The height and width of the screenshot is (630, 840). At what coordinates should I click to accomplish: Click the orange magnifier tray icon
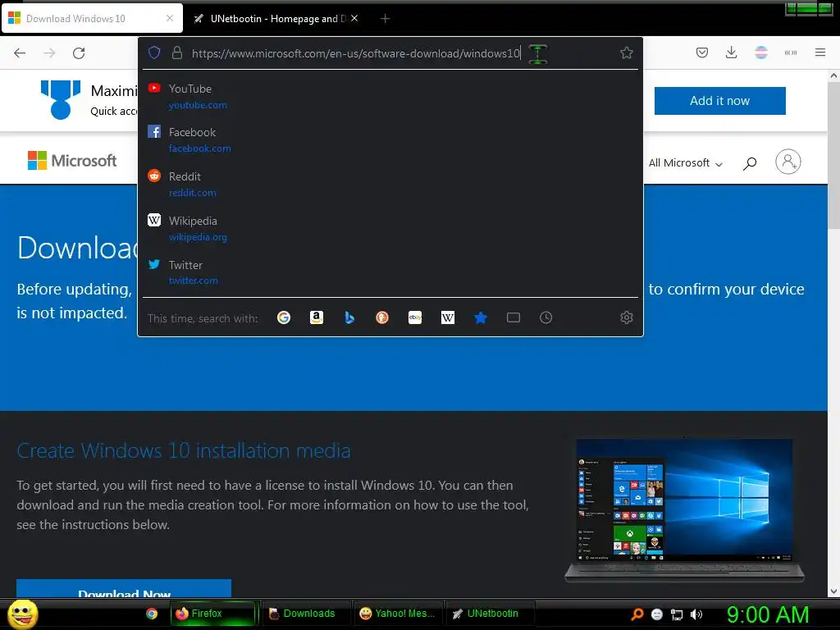(x=637, y=614)
